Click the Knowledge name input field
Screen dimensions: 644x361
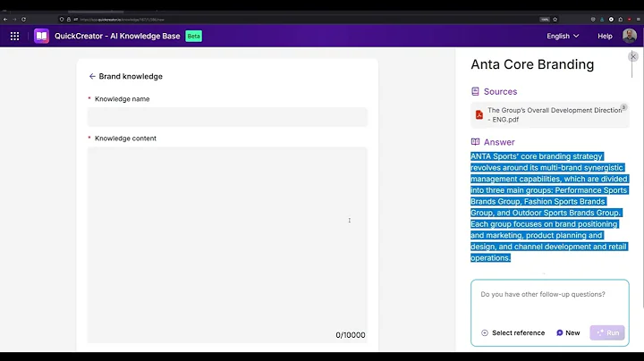pos(227,117)
